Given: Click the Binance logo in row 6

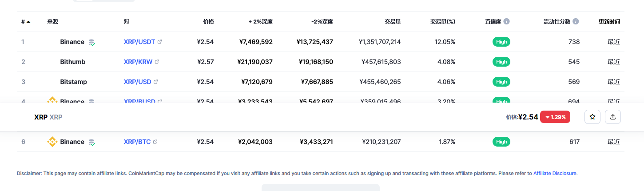Looking at the screenshot, I should click(x=52, y=142).
